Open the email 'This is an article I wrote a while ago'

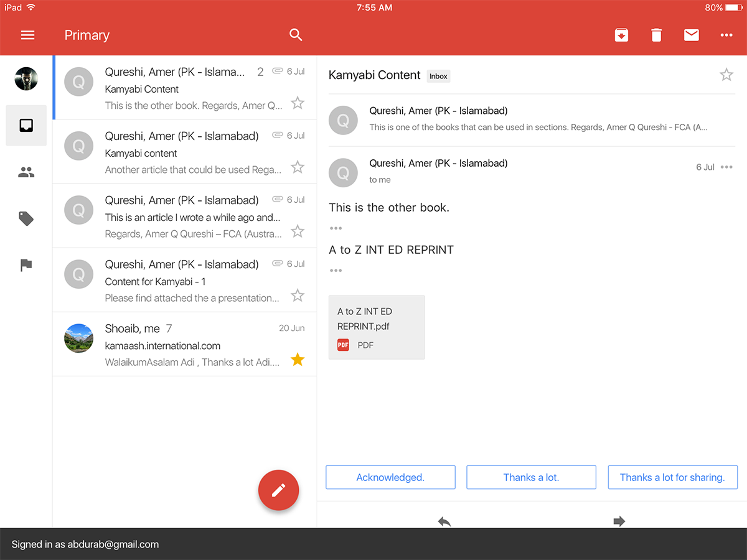[185, 216]
